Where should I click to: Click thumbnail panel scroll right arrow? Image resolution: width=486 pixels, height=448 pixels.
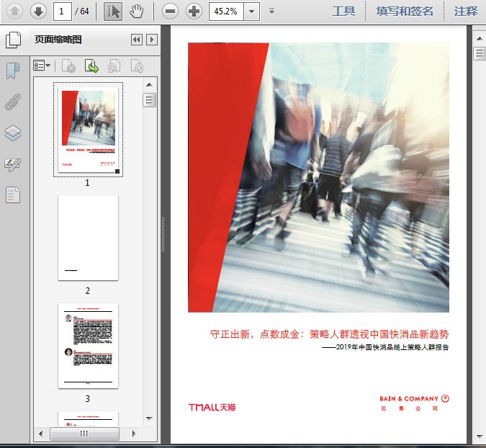(x=134, y=434)
